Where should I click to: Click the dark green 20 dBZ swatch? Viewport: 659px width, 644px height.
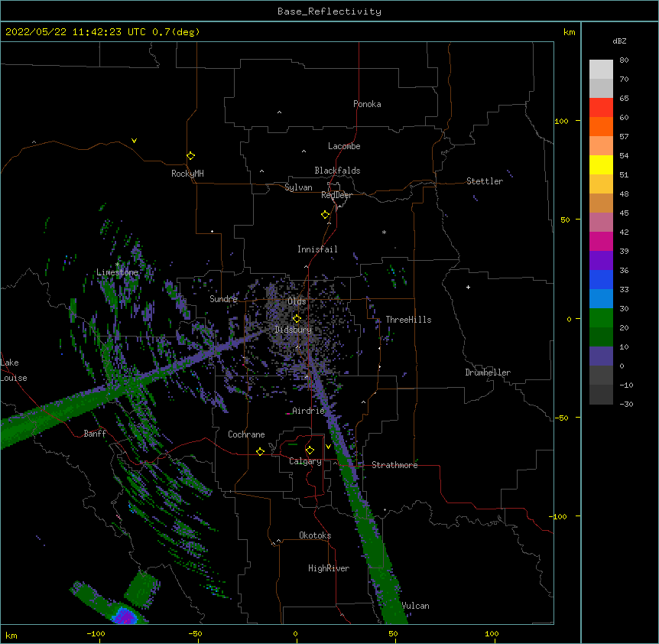pyautogui.click(x=601, y=337)
